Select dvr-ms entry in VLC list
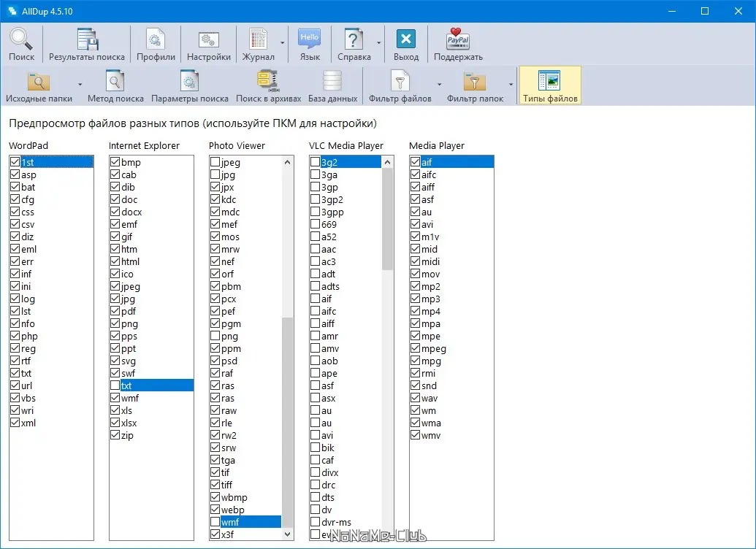Screen dimensions: 756x549 click(x=336, y=522)
